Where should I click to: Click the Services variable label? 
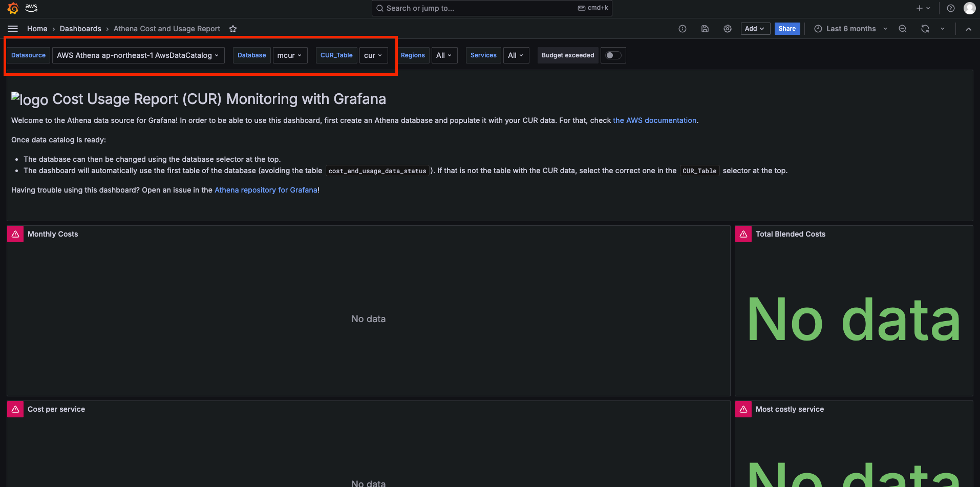[483, 55]
